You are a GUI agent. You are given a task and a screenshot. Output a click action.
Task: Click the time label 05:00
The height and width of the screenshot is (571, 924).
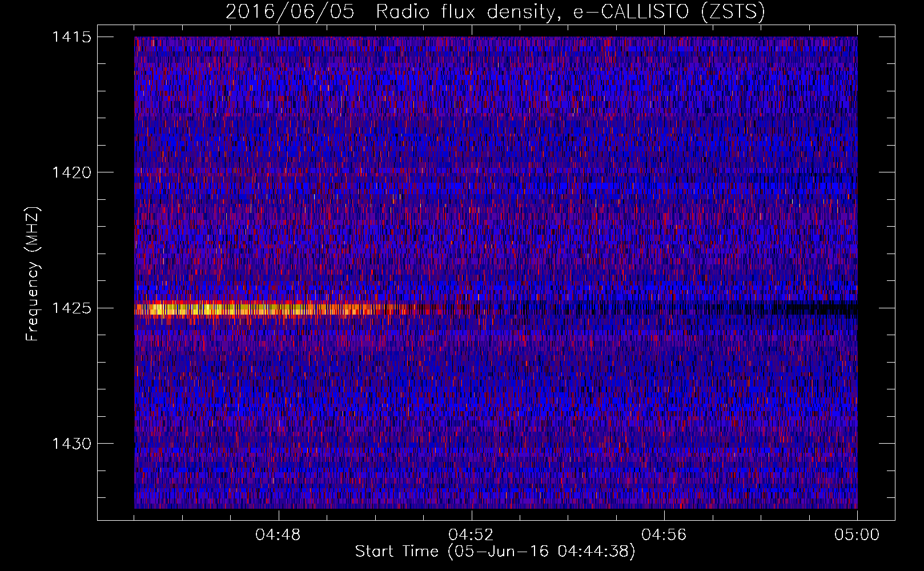click(857, 535)
